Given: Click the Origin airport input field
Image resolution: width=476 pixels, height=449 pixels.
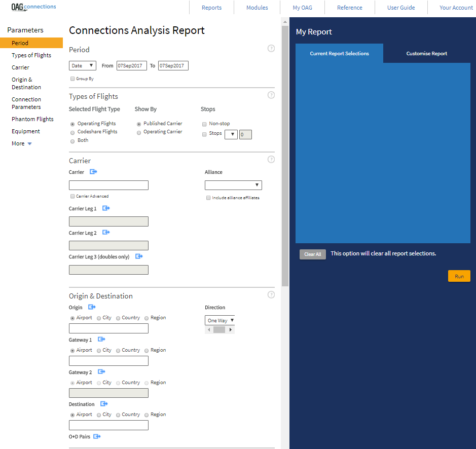Looking at the screenshot, I should (x=108, y=328).
